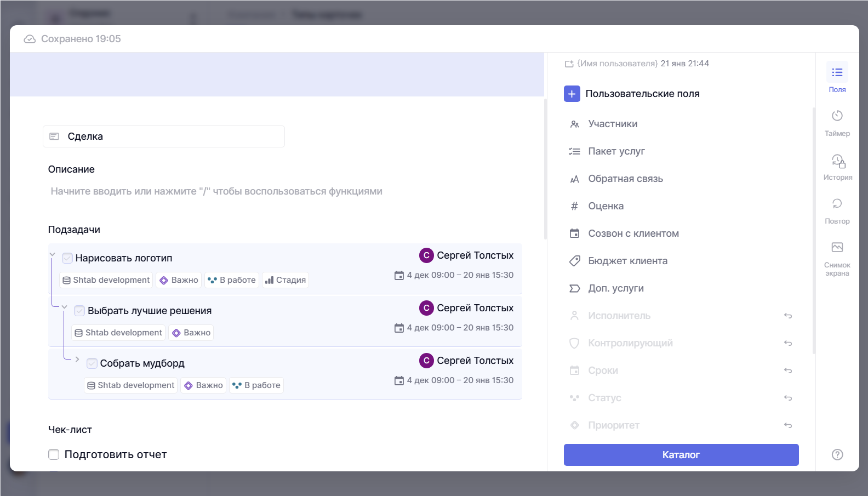
Task: Restore the Status field with arrow icon
Action: point(787,398)
